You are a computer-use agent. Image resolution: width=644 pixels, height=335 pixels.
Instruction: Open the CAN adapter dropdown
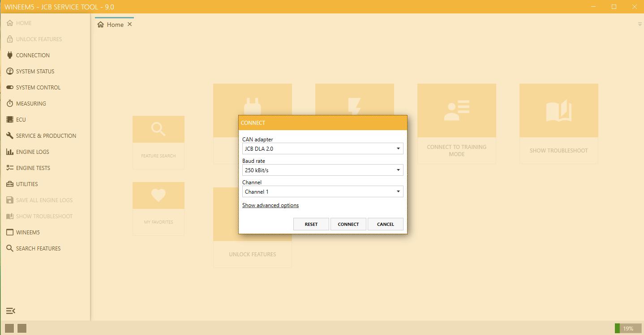[397, 148]
